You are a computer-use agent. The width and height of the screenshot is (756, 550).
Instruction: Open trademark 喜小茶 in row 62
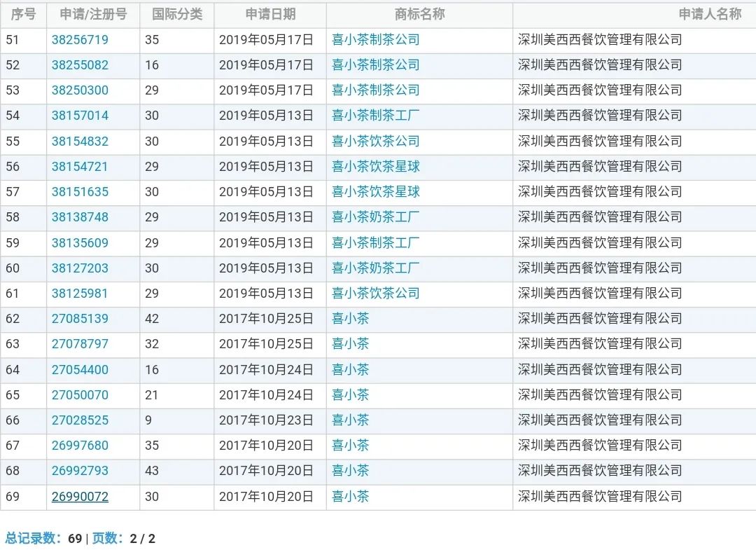click(x=351, y=319)
